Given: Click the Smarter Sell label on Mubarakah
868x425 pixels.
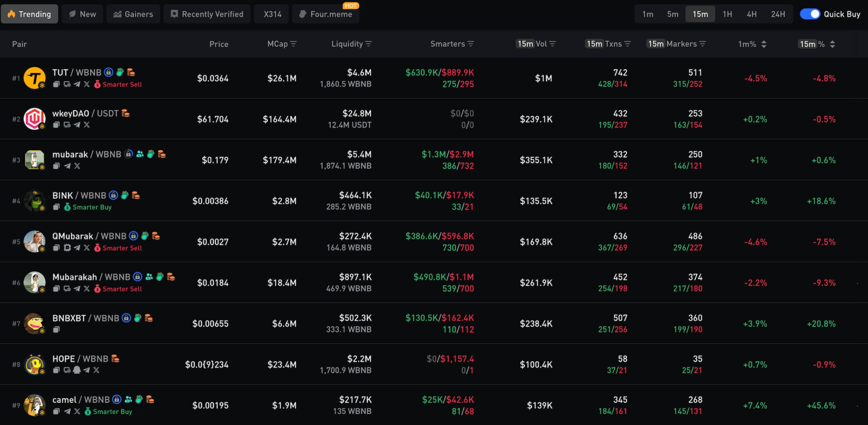Looking at the screenshot, I should (x=122, y=289).
